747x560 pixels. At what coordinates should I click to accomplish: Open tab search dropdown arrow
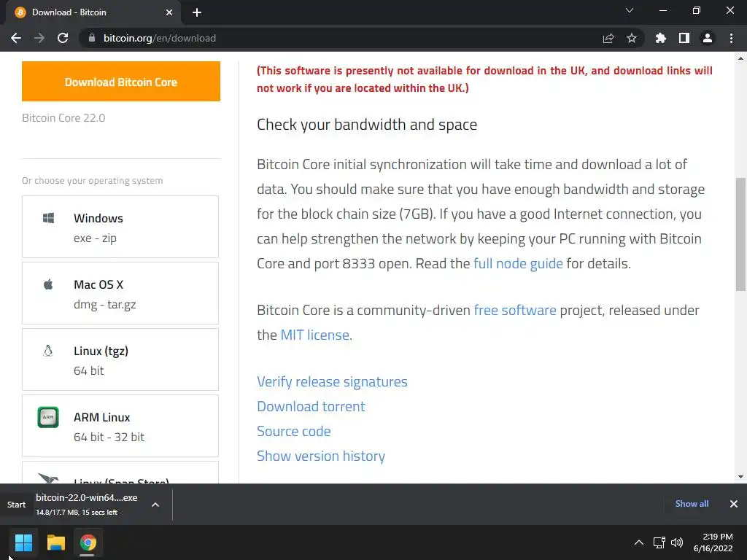click(630, 10)
